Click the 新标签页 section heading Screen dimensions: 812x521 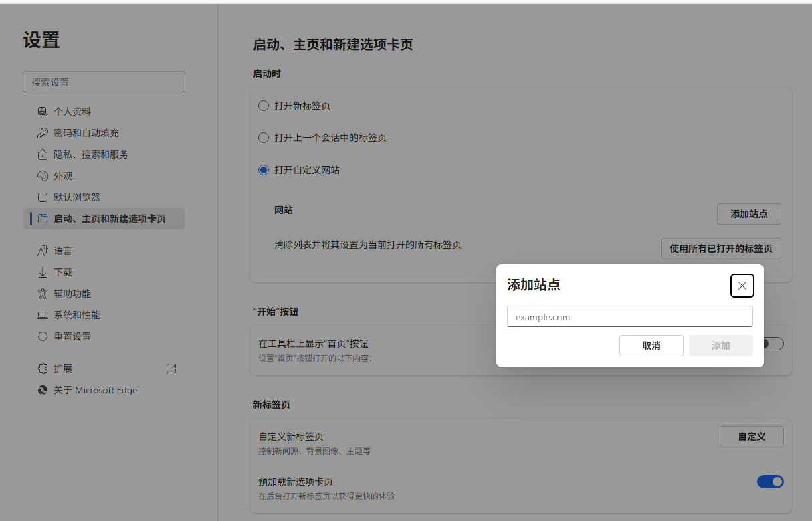coord(272,405)
